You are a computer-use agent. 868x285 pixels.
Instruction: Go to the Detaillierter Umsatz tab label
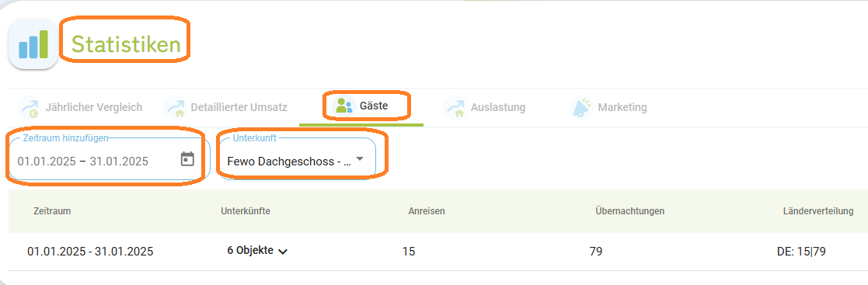239,107
